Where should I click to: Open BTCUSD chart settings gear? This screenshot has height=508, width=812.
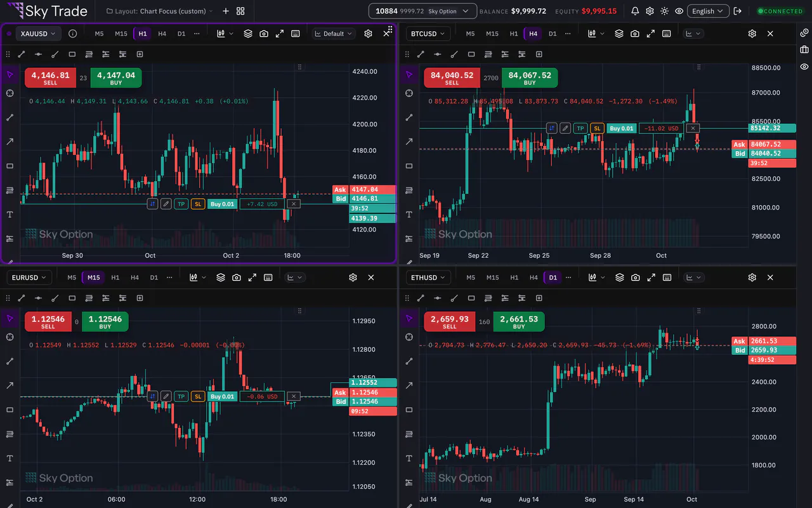pyautogui.click(x=752, y=34)
